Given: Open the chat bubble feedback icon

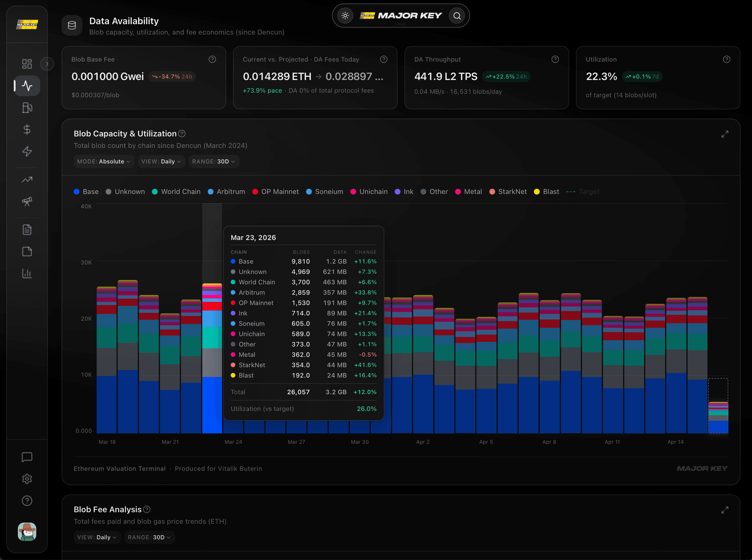Looking at the screenshot, I should 27,457.
